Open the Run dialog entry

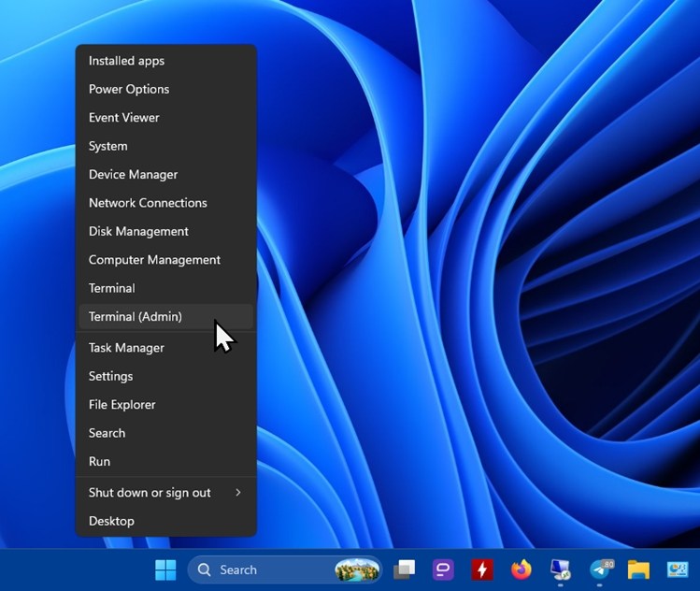coord(166,461)
